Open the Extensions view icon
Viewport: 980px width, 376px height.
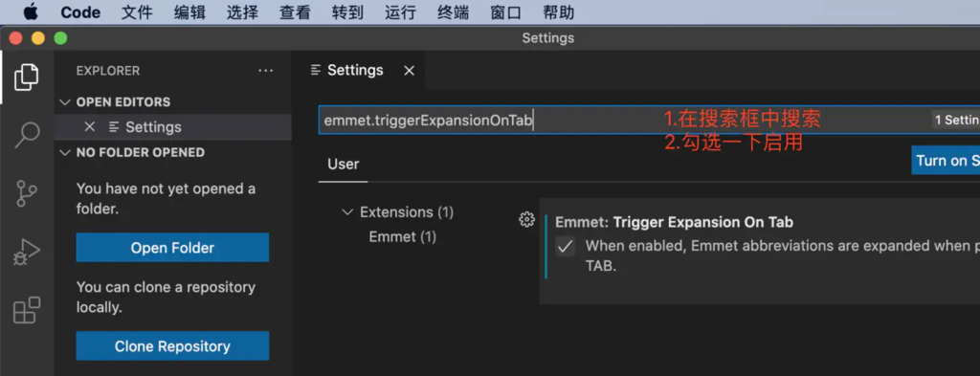(27, 310)
